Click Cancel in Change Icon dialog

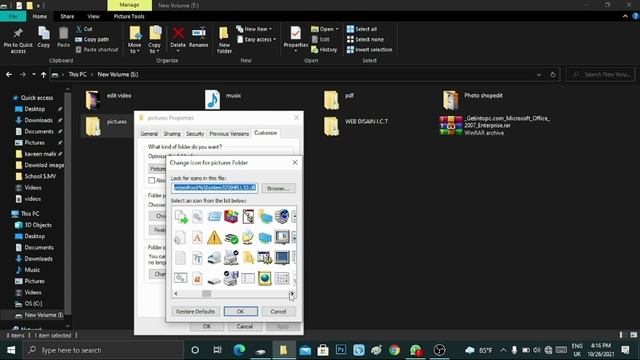[278, 311]
